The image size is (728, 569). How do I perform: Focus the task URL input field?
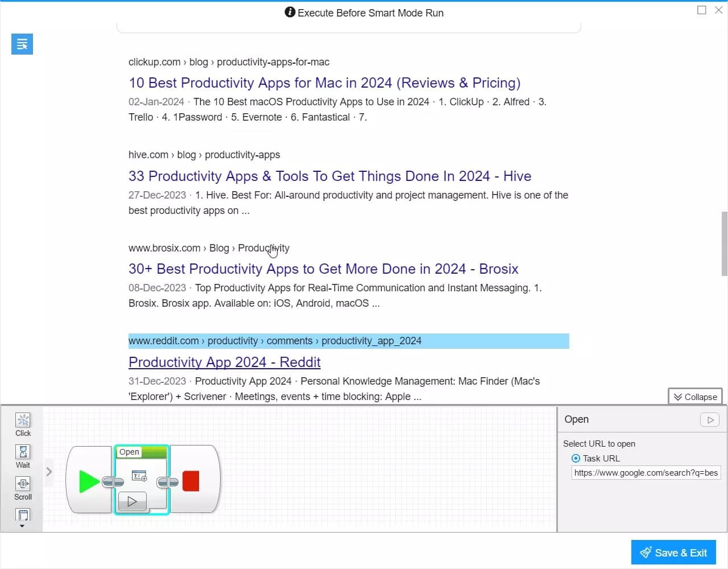[646, 473]
